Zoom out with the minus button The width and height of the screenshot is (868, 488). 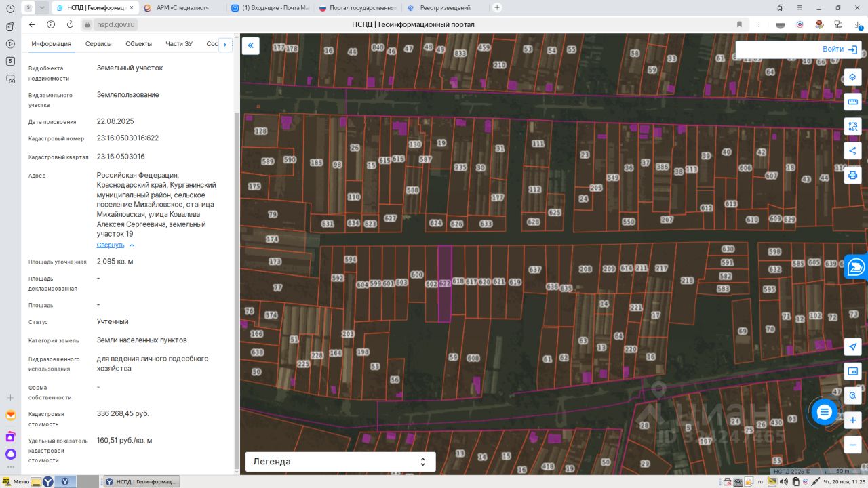point(852,445)
